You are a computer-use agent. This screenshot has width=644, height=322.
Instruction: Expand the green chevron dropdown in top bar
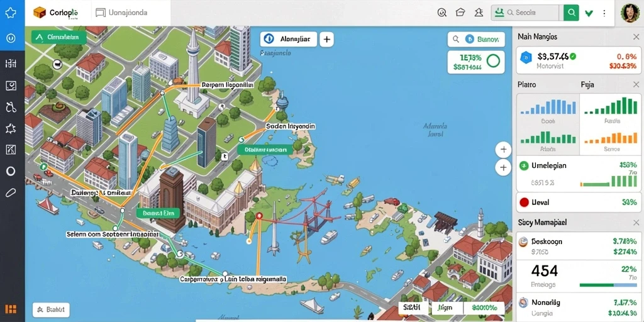pyautogui.click(x=589, y=13)
